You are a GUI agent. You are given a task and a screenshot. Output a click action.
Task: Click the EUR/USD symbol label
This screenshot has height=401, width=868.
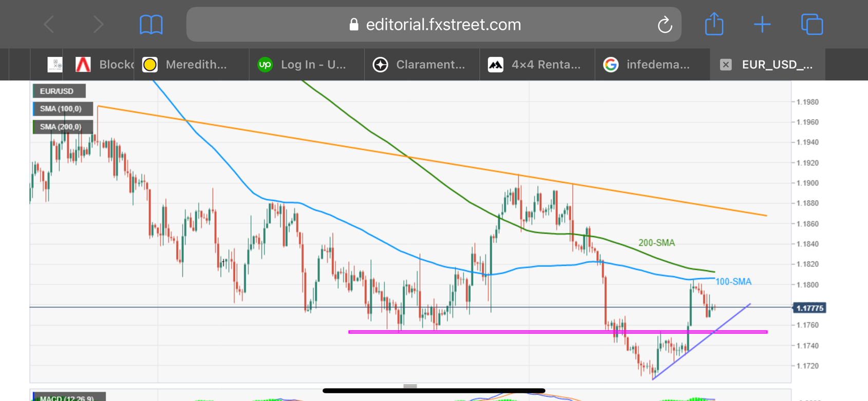(x=58, y=91)
